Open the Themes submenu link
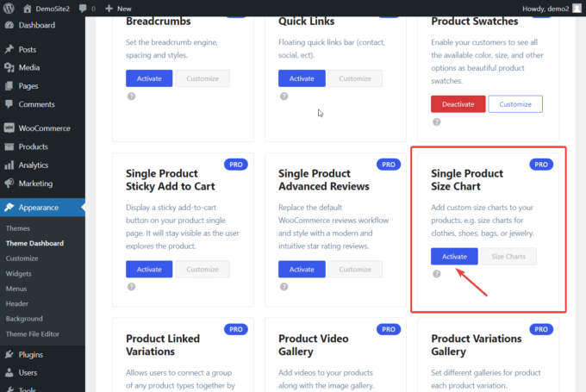586x392 pixels. (x=17, y=228)
